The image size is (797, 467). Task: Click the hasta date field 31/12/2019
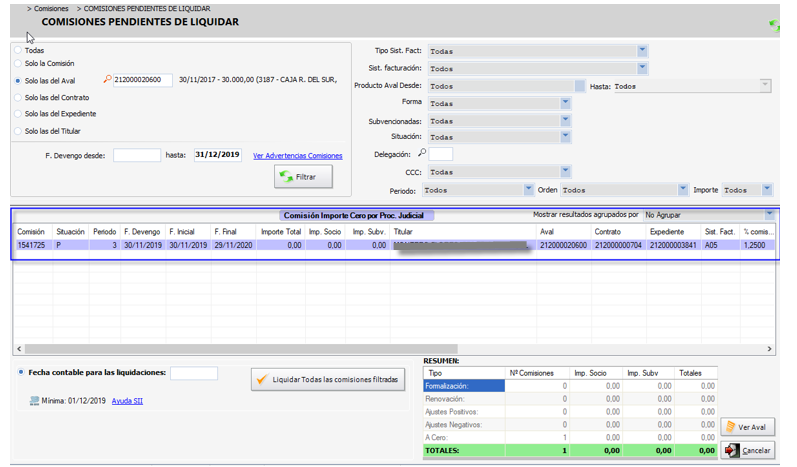point(218,155)
